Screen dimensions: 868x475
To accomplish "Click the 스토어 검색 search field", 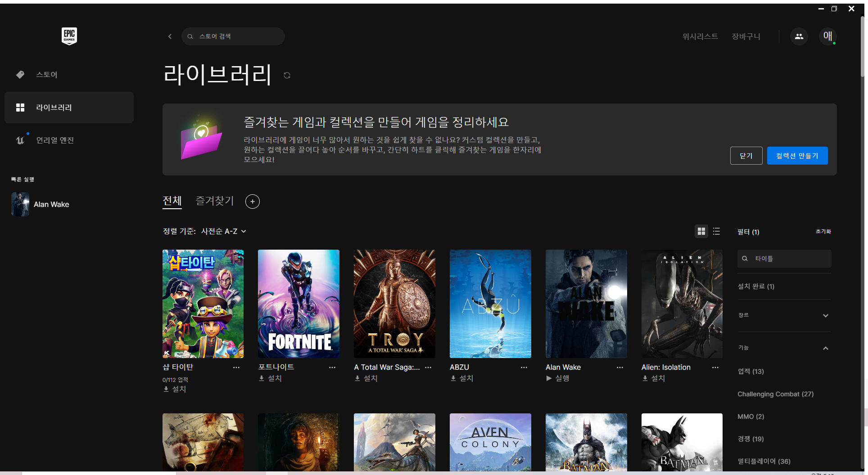I will coord(233,36).
